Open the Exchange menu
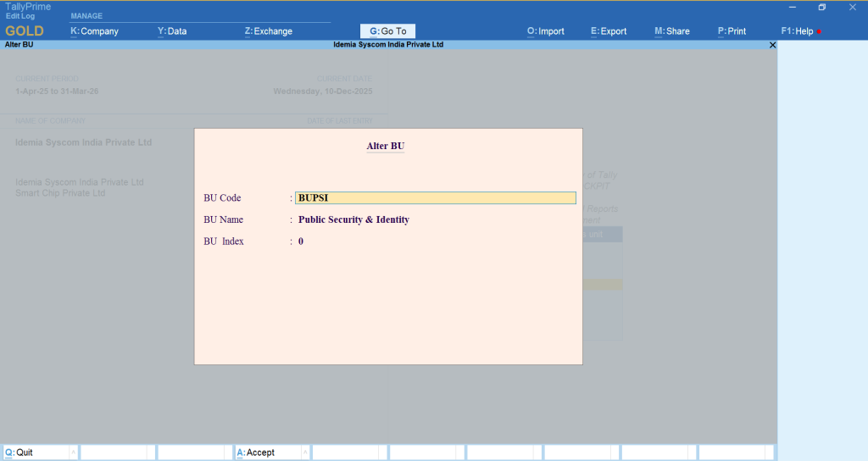Image resolution: width=868 pixels, height=461 pixels. (268, 31)
